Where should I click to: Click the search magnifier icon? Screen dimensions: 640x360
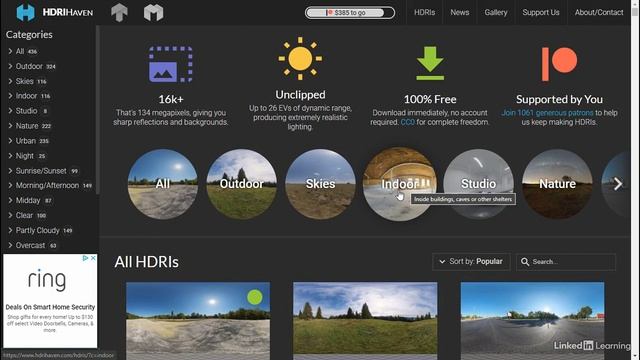click(x=525, y=262)
